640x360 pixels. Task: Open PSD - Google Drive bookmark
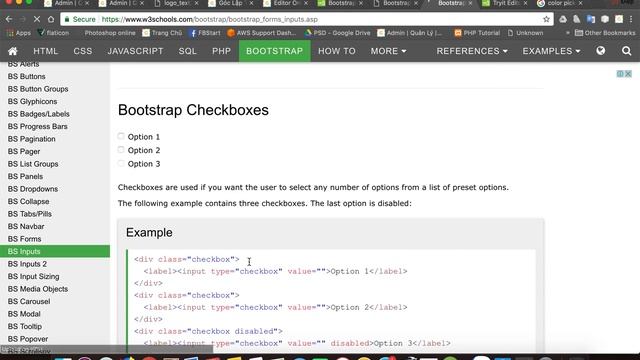coord(338,33)
